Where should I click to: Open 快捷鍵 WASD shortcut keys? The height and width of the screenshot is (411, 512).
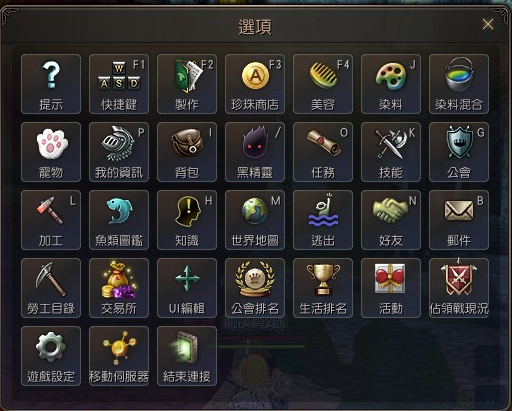[119, 84]
